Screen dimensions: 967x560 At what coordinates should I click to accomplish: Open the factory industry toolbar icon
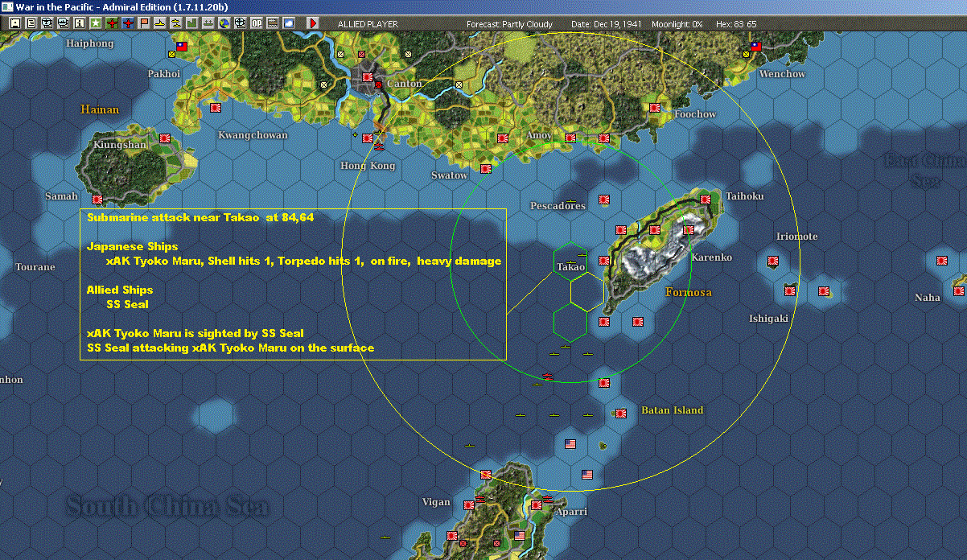coord(192,24)
